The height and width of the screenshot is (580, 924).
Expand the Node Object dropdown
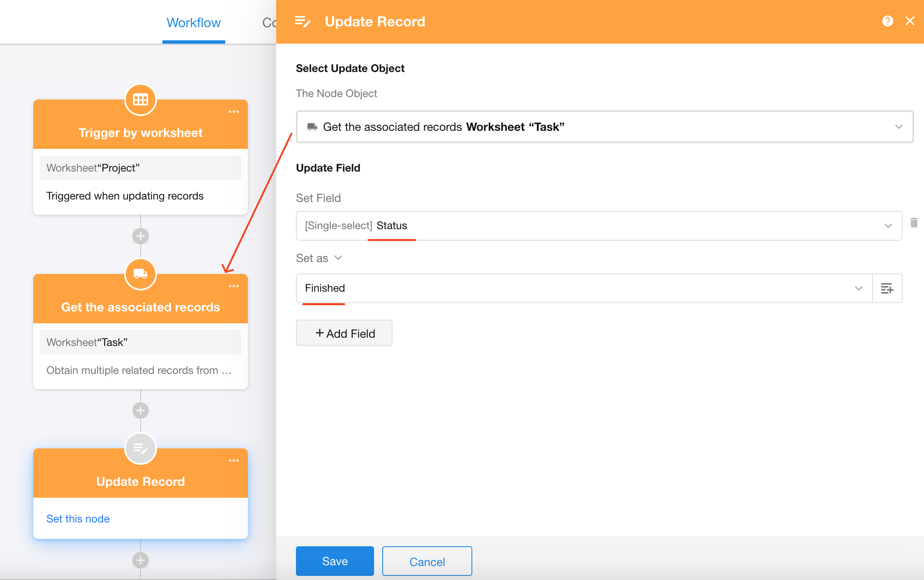899,127
